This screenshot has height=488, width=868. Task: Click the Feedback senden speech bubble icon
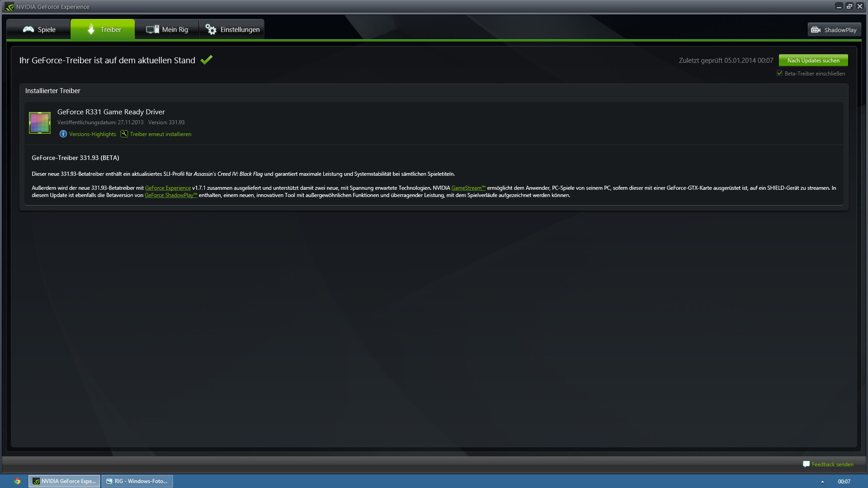click(x=806, y=464)
